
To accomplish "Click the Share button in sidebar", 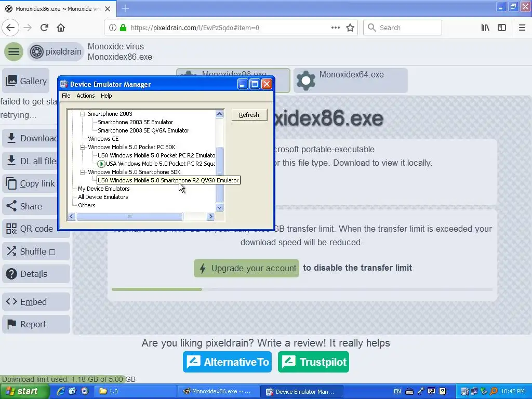I will click(x=30, y=206).
